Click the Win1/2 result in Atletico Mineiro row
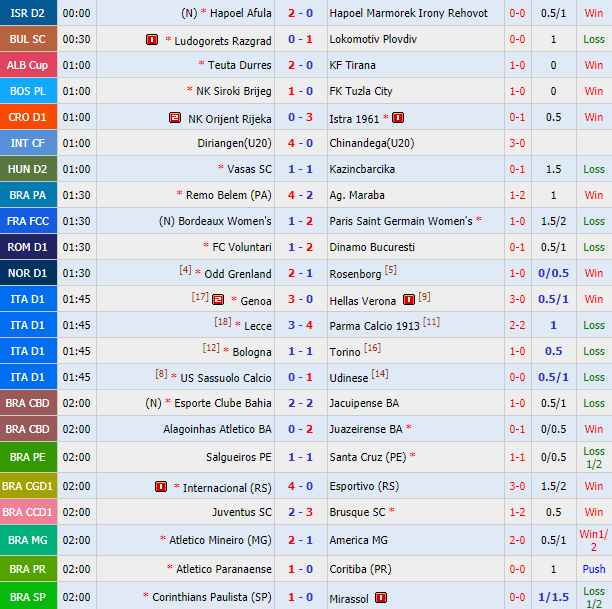 (594, 540)
